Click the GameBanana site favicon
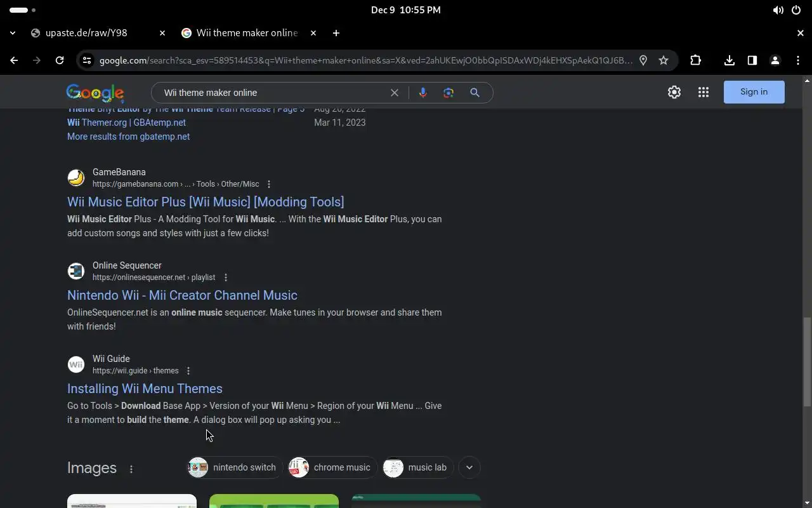Image resolution: width=812 pixels, height=508 pixels. (76, 178)
